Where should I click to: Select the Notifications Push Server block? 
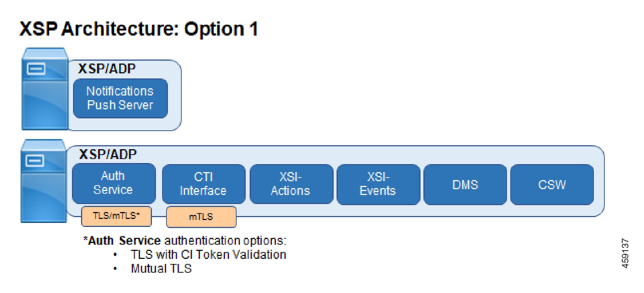point(120,98)
